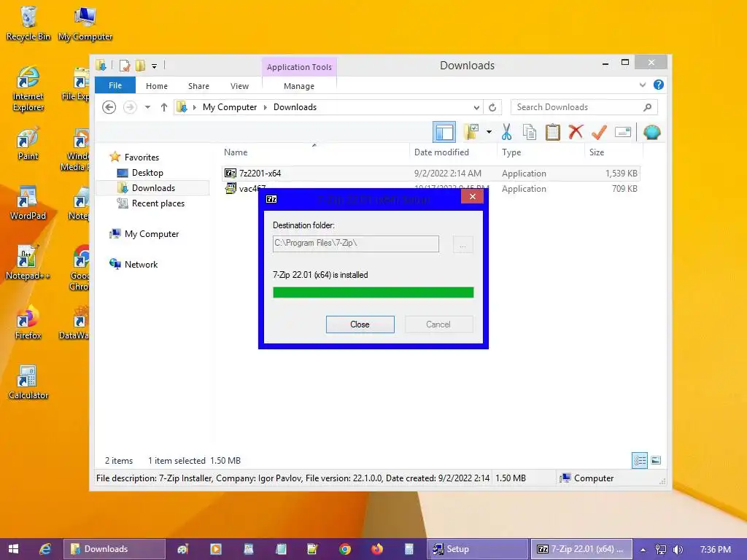The height and width of the screenshot is (560, 747).
Task: Expand breadcrumb arrow after My Computer
Action: pos(266,107)
